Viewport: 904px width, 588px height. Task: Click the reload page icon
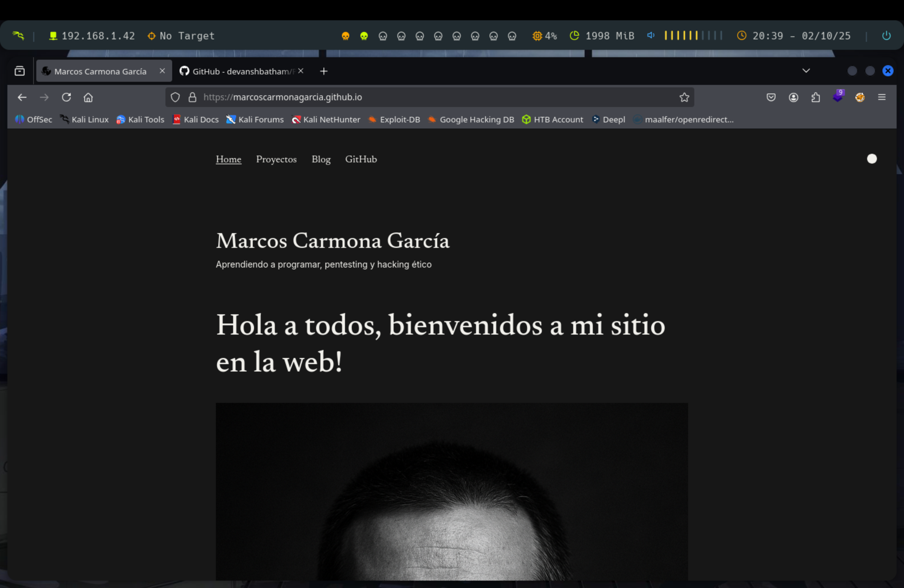(66, 97)
